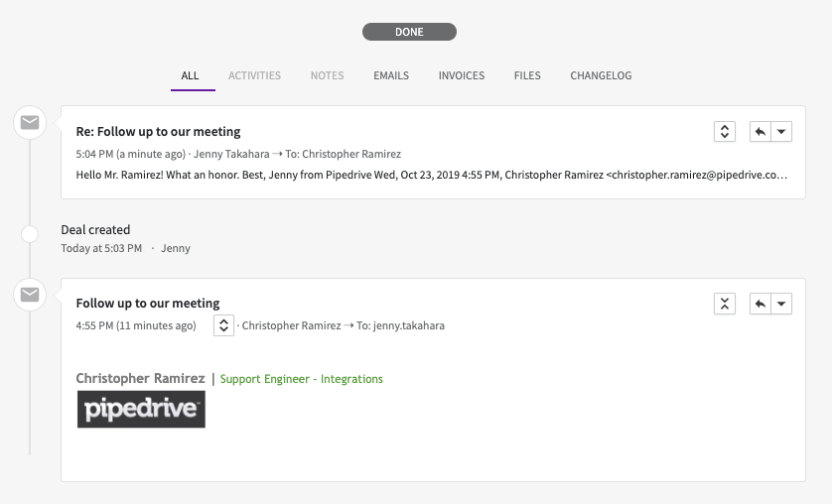Click the envelope icon beside the Re: Follow up email

30,122
